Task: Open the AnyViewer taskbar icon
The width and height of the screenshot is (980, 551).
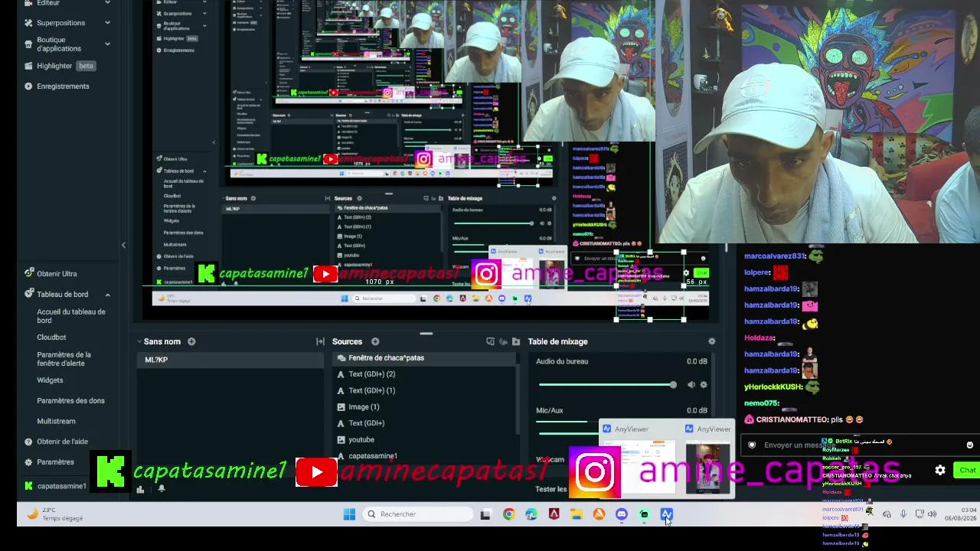Action: [x=667, y=514]
